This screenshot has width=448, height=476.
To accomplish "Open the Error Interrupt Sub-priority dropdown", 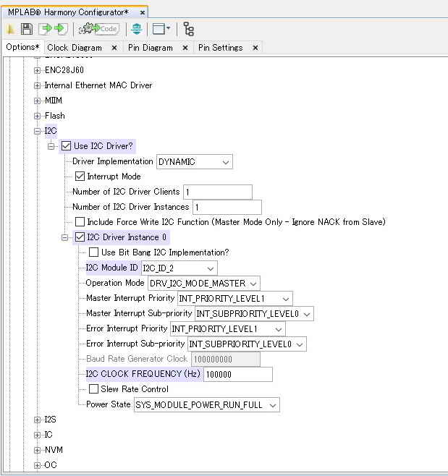I will pos(247,344).
